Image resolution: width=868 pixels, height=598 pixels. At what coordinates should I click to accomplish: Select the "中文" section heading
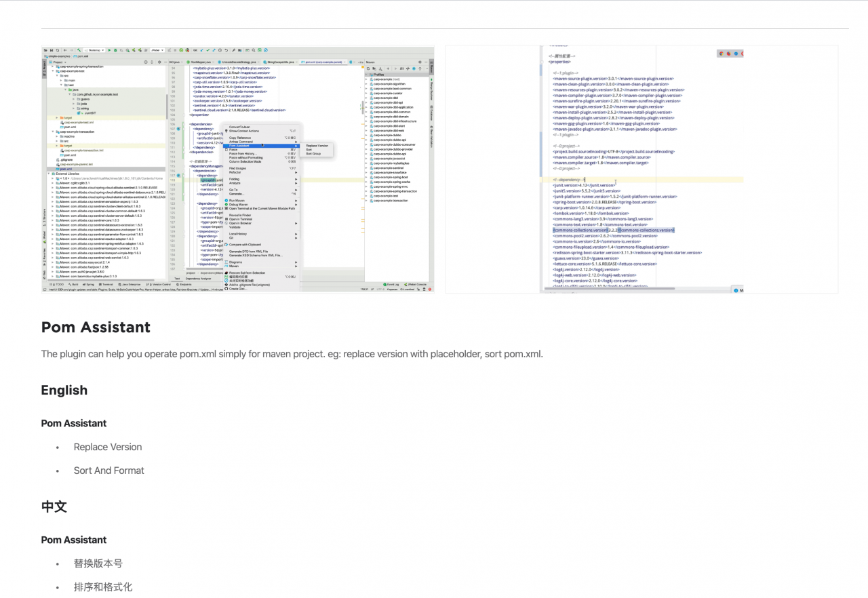point(54,506)
